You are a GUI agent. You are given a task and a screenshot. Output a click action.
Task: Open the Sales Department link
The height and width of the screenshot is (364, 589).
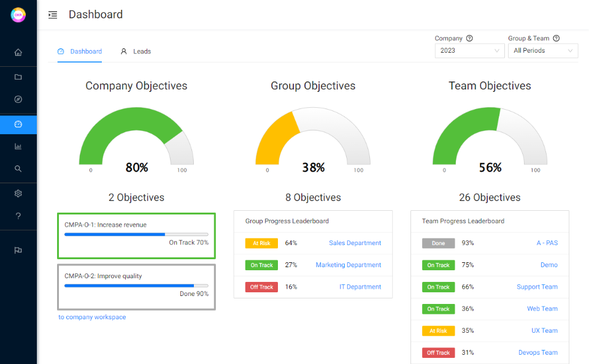pos(355,243)
